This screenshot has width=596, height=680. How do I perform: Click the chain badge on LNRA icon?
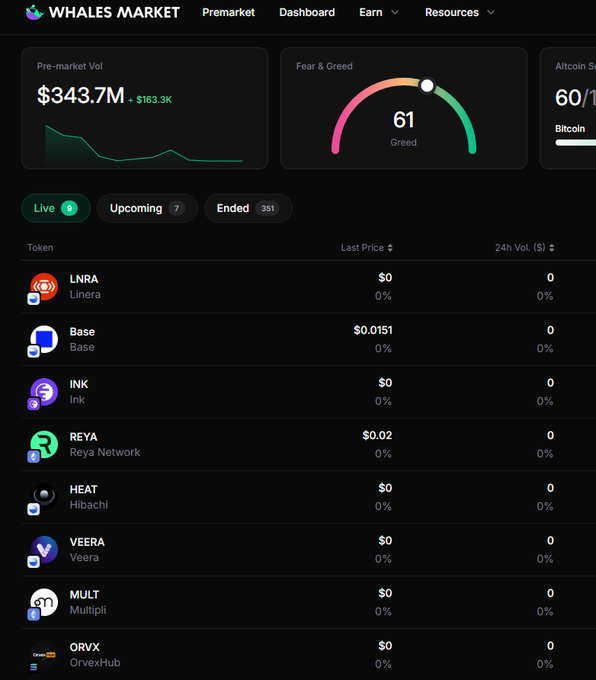point(33,299)
